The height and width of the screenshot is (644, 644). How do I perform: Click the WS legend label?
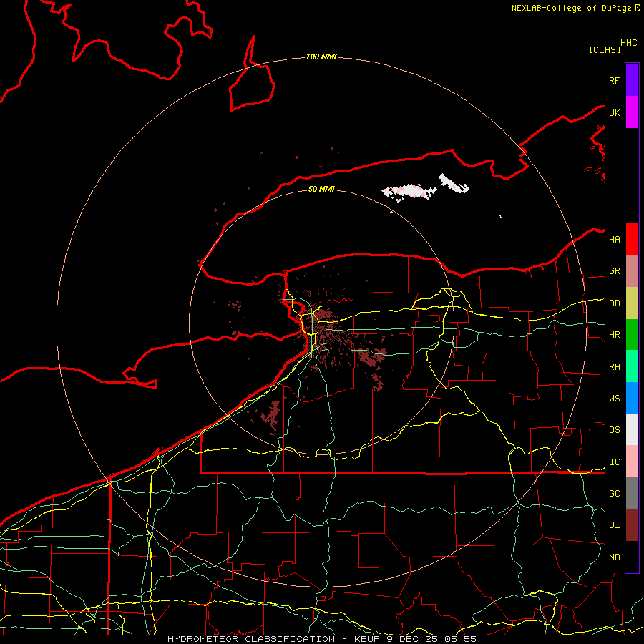coord(614,399)
